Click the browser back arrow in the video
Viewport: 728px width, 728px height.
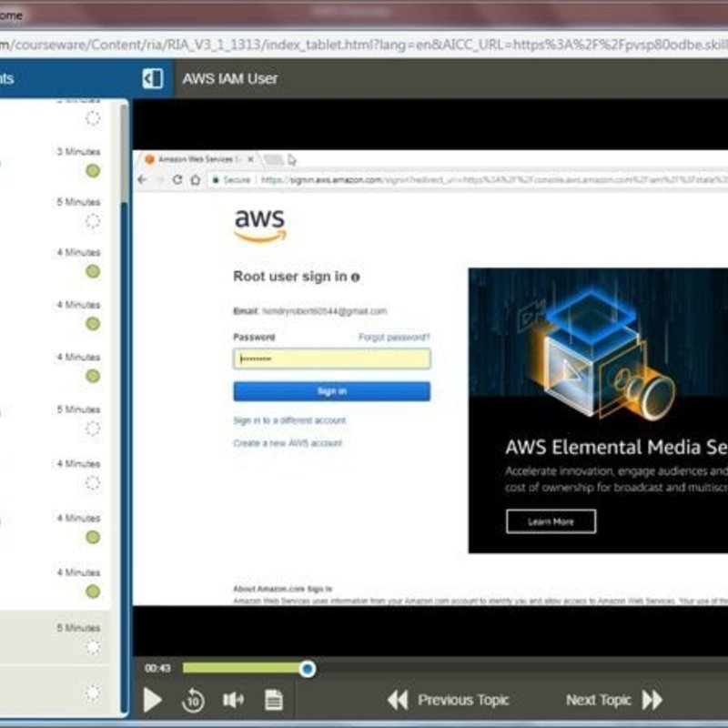click(x=142, y=179)
